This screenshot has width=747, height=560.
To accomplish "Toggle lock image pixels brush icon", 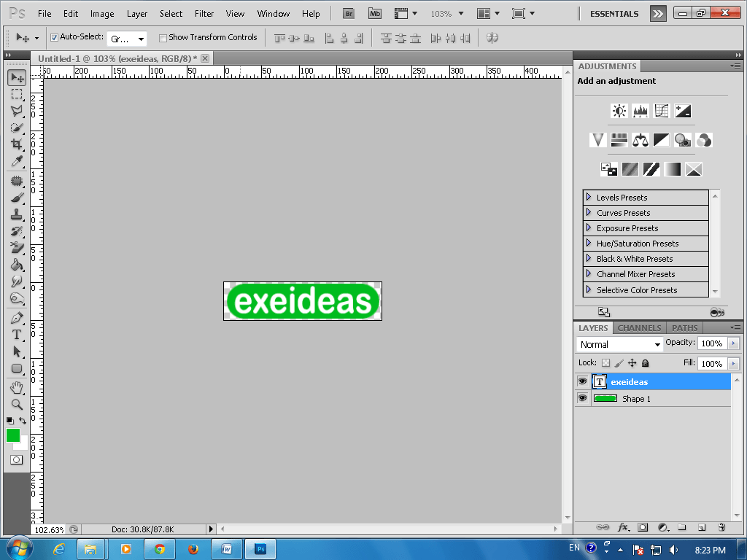I will [x=619, y=363].
